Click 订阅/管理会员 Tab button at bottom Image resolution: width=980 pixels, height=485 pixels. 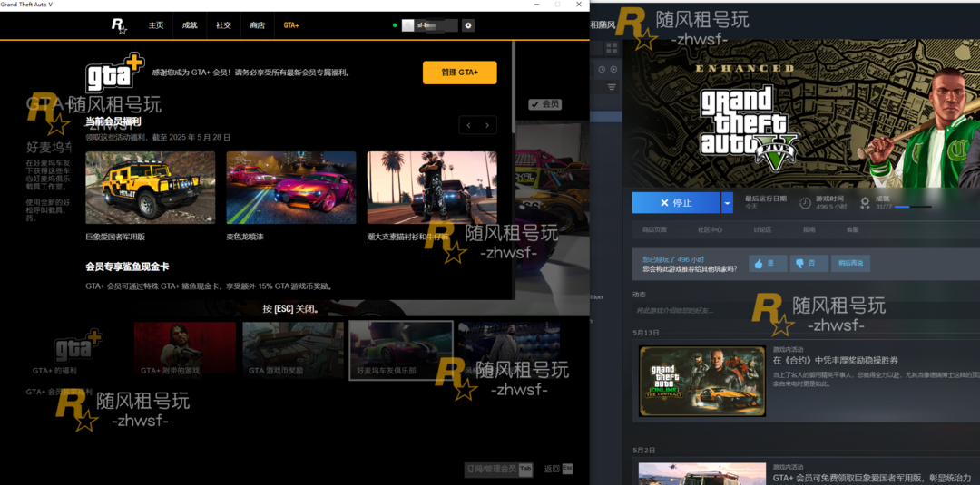(499, 469)
